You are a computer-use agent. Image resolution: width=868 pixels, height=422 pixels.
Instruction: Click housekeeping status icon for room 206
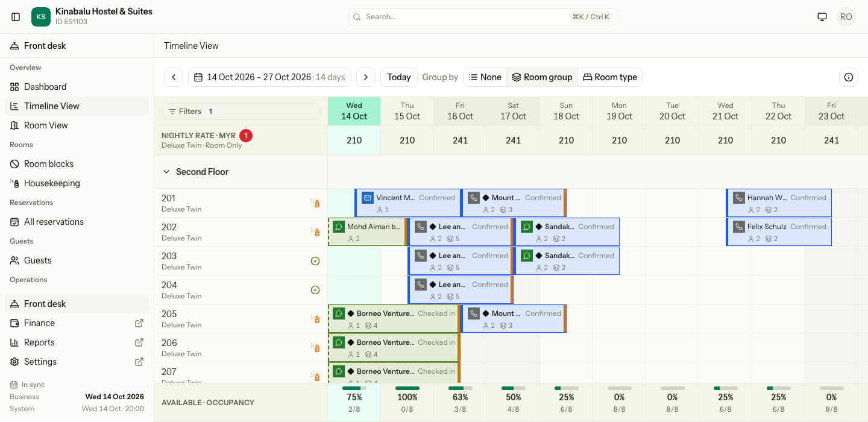coord(315,348)
